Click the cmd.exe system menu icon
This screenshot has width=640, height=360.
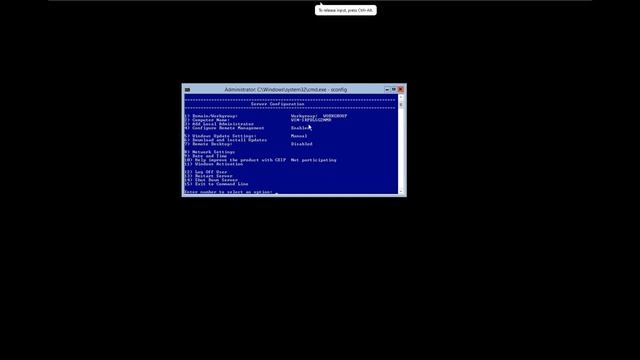pos(187,89)
